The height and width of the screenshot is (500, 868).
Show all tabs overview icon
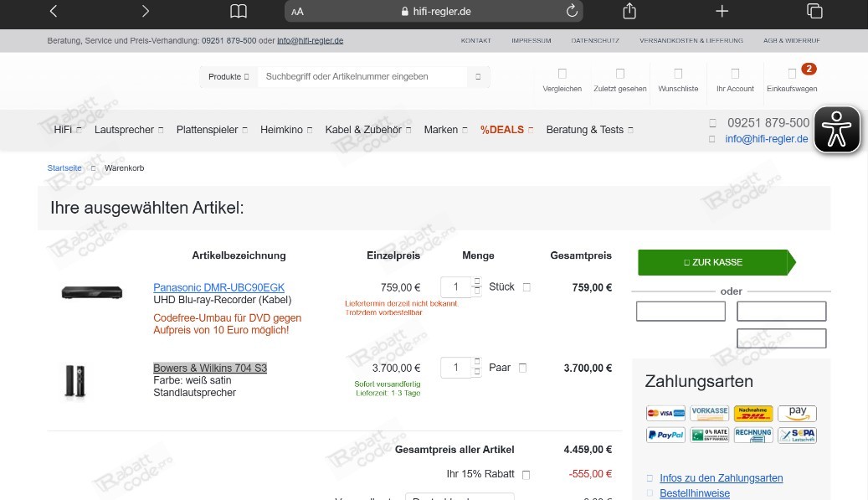[x=814, y=11]
